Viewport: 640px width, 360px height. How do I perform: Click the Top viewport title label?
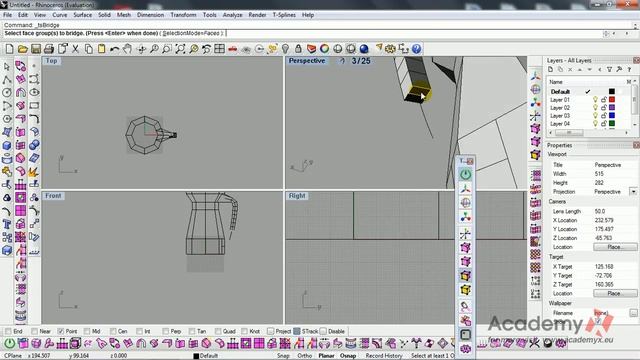tap(51, 61)
